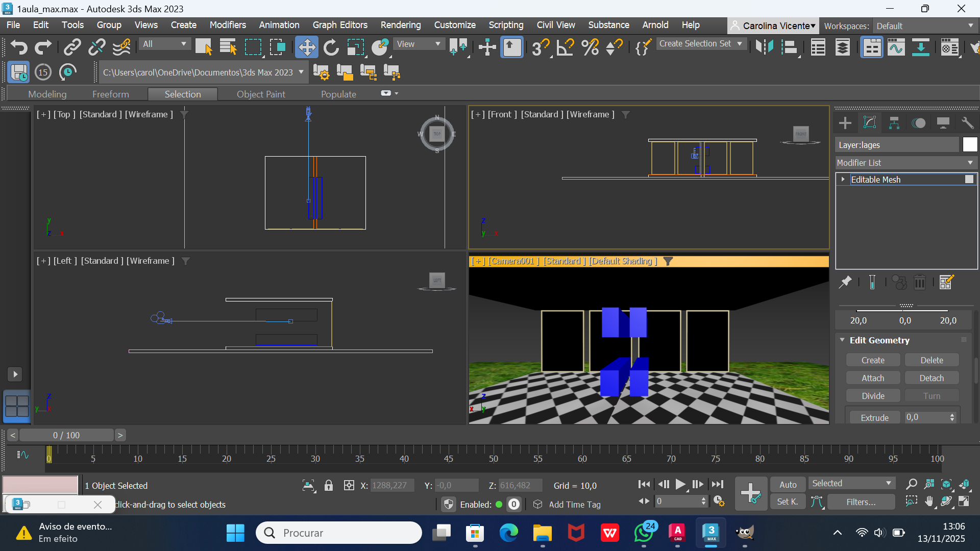Open the Mirror tool
The height and width of the screenshot is (551, 980).
point(764,47)
